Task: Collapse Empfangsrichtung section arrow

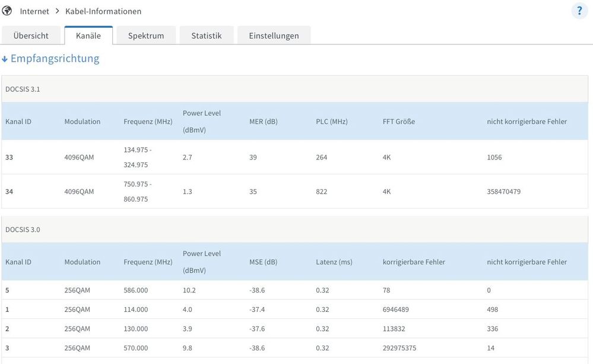Action: point(5,59)
